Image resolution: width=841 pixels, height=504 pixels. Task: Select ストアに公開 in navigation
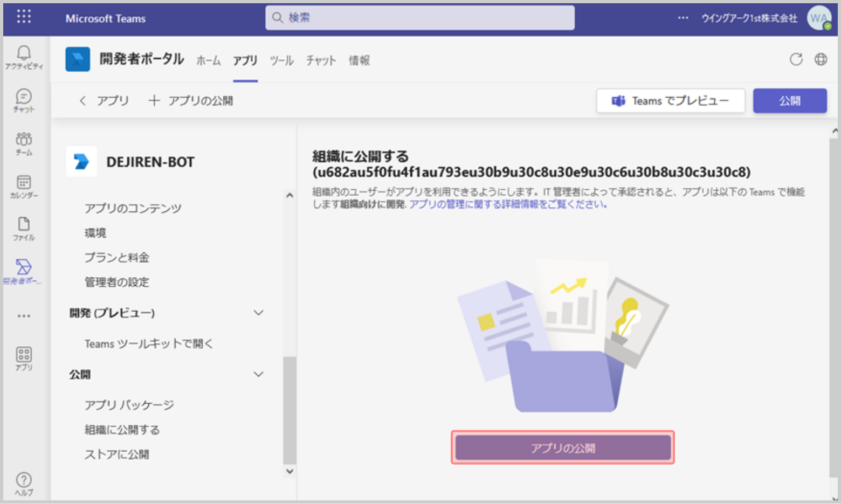click(117, 454)
